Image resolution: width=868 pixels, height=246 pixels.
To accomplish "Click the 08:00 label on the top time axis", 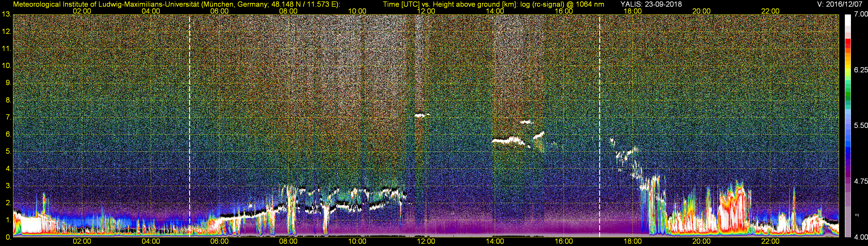I will point(288,11).
